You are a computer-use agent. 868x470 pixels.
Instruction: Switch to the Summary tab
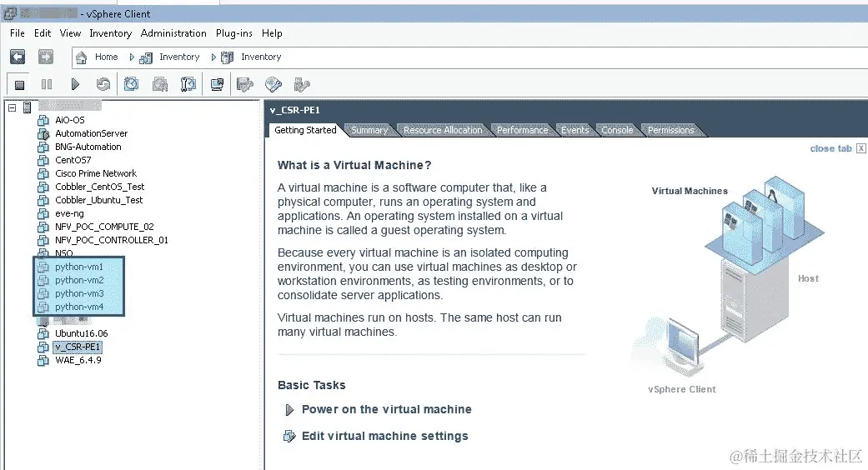click(x=369, y=131)
